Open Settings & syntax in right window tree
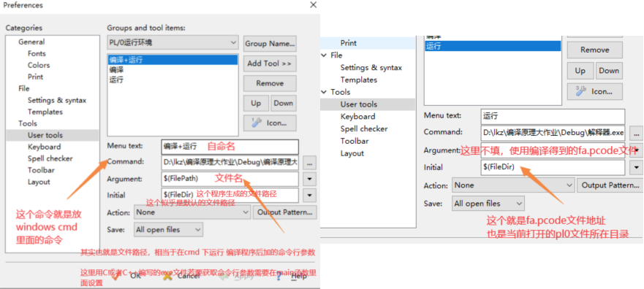 tap(371, 68)
